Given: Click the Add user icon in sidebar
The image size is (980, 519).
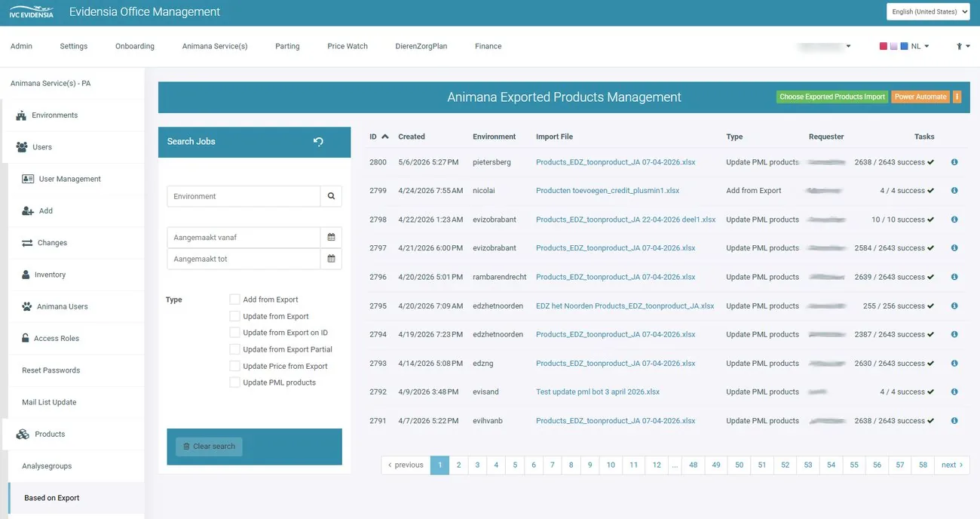Looking at the screenshot, I should pos(28,211).
